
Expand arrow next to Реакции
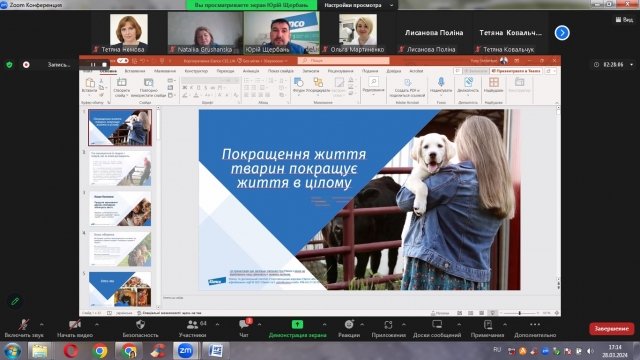tap(362, 324)
